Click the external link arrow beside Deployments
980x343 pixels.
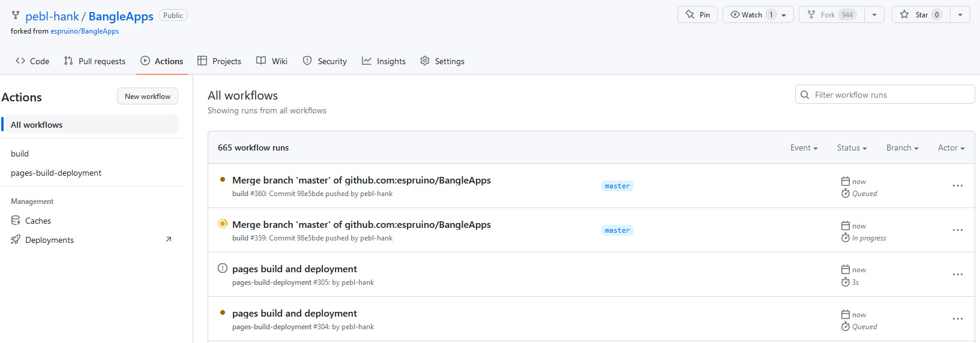169,239
